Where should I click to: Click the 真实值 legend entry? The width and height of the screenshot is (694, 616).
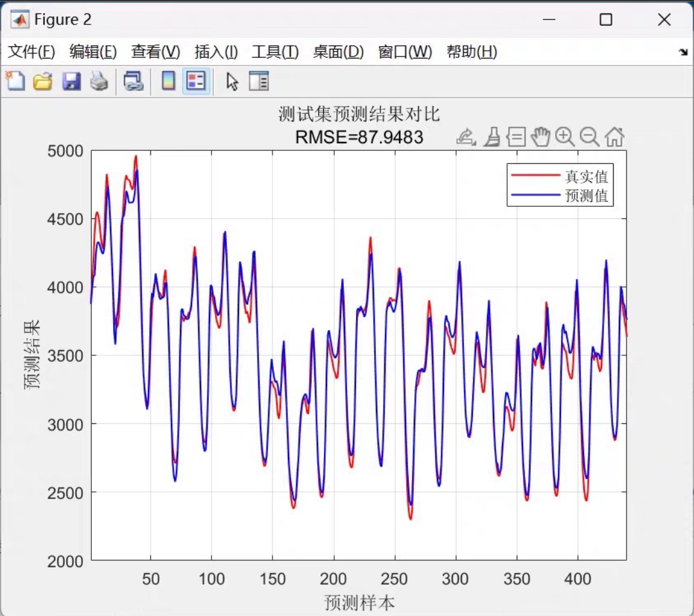[x=586, y=176]
